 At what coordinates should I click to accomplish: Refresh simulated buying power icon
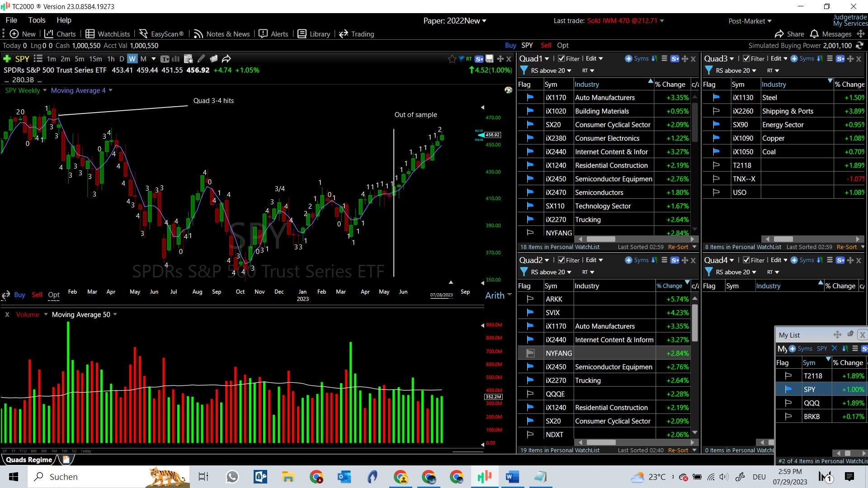(859, 46)
